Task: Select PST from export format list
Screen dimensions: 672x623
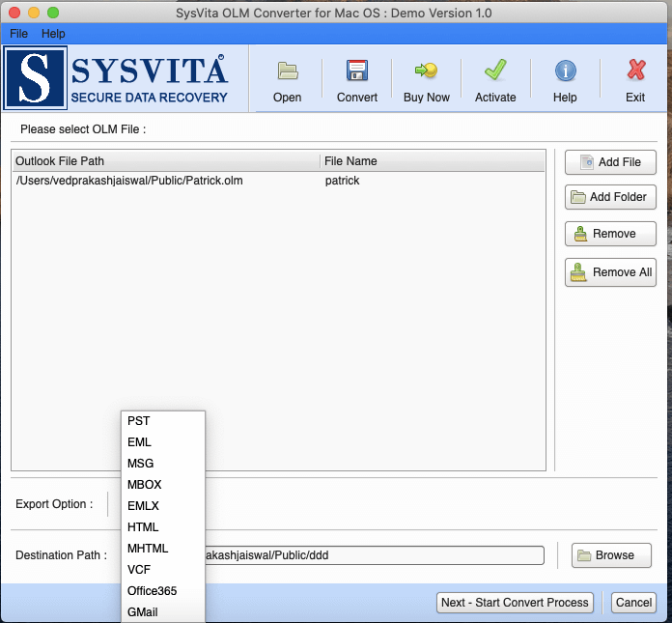Action: pyautogui.click(x=139, y=421)
